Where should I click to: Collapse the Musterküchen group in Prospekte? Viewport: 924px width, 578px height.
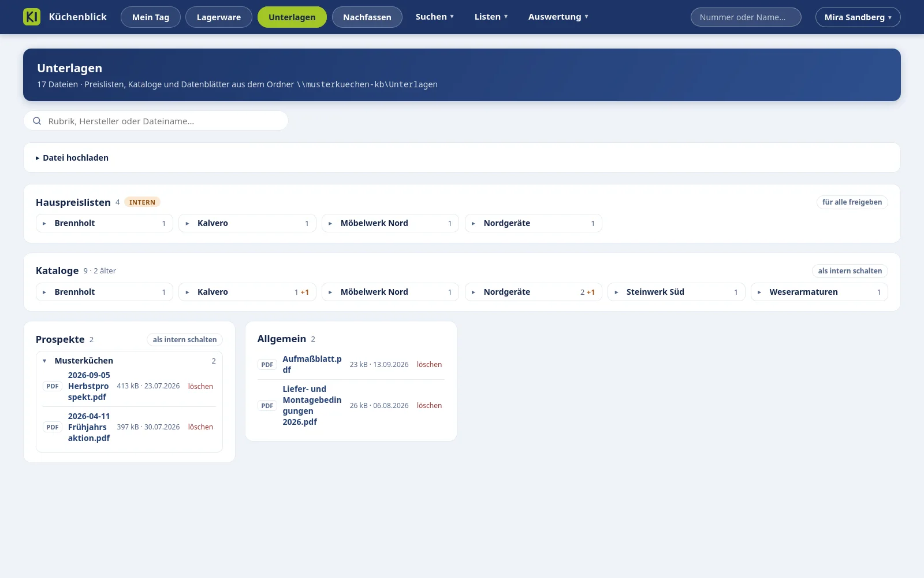click(x=129, y=361)
